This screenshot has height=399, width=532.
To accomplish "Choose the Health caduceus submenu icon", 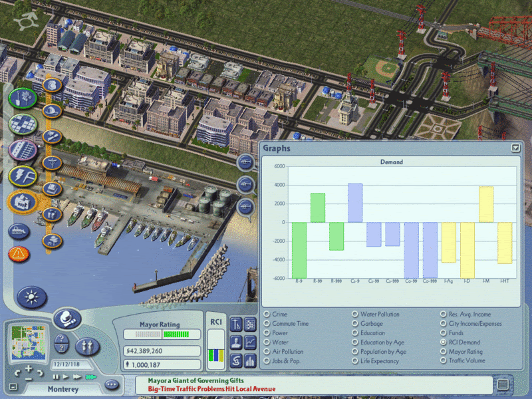I will [x=52, y=162].
